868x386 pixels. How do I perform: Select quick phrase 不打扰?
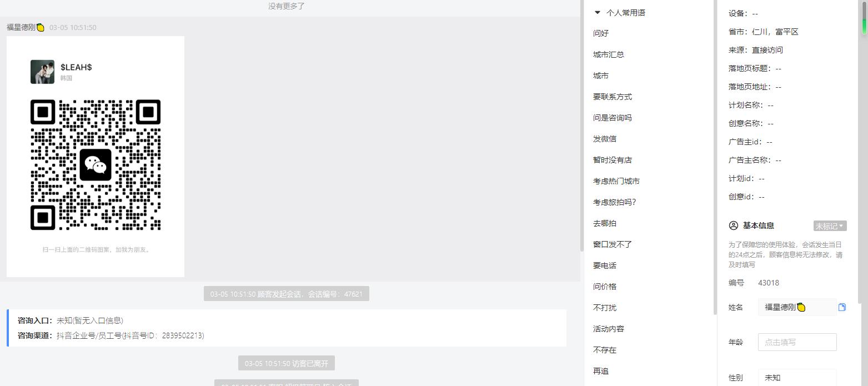point(605,308)
